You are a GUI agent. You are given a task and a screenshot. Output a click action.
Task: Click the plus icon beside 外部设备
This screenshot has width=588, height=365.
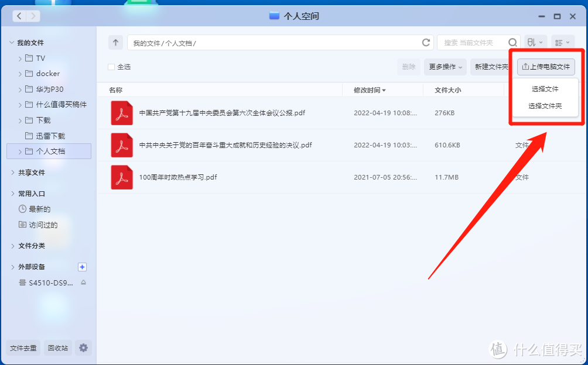(82, 267)
